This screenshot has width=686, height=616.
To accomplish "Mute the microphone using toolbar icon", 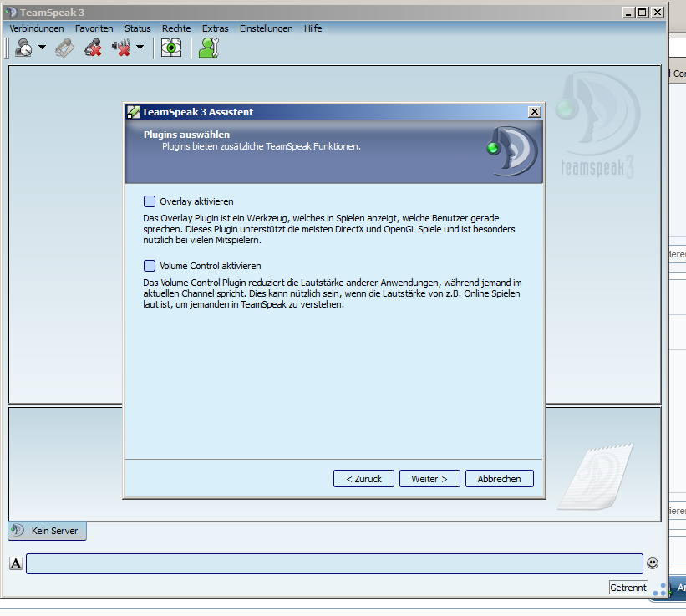I will coord(93,48).
